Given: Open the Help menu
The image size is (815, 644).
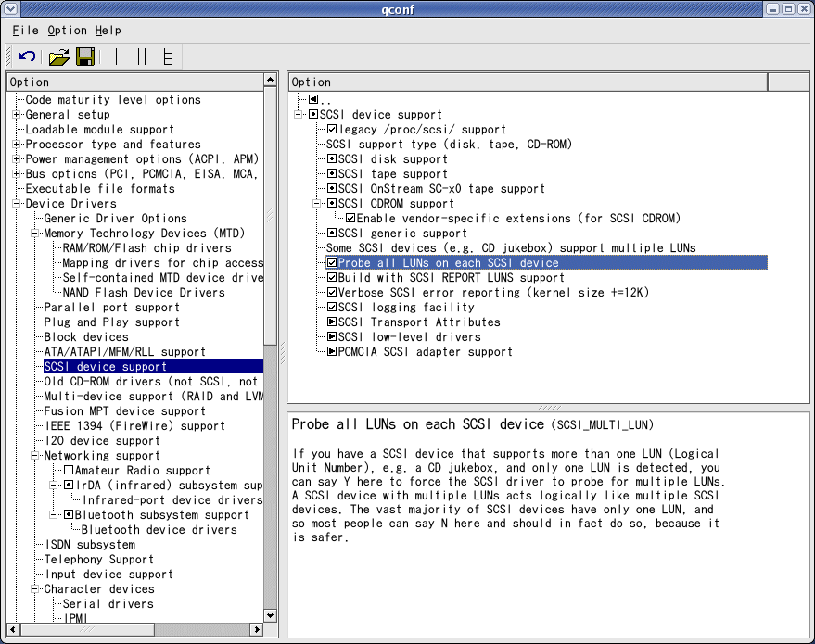Looking at the screenshot, I should coord(108,31).
